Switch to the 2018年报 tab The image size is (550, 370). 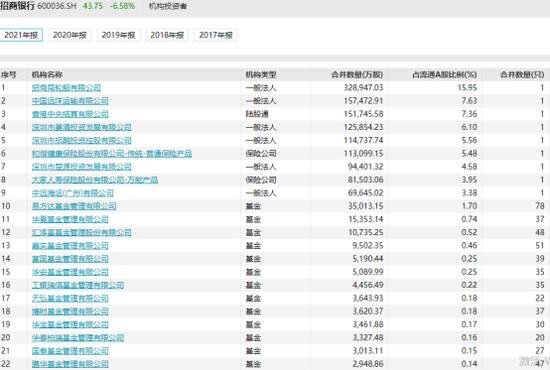coord(167,35)
